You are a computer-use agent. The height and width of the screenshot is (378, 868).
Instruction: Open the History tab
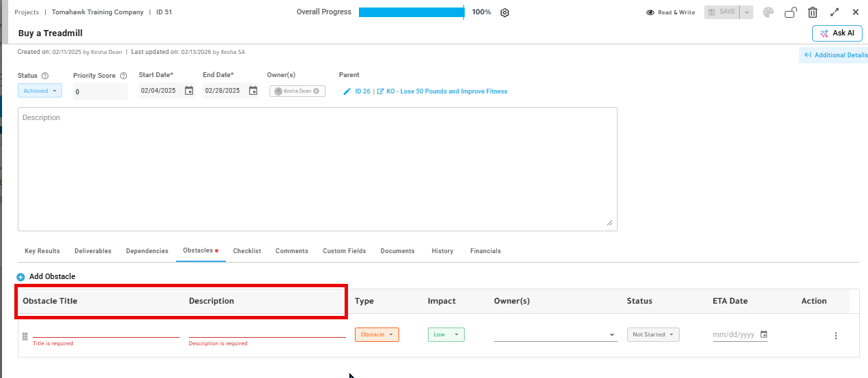442,251
